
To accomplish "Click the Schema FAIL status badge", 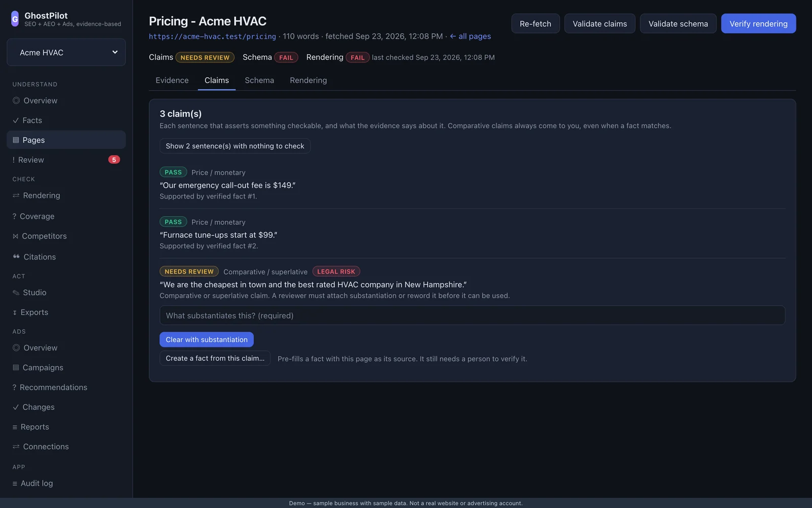I will pos(286,57).
